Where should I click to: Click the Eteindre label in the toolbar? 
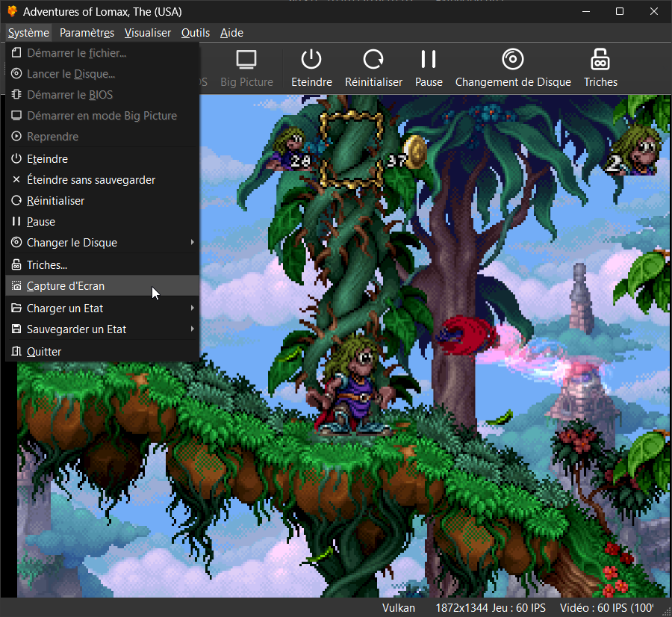pos(311,82)
